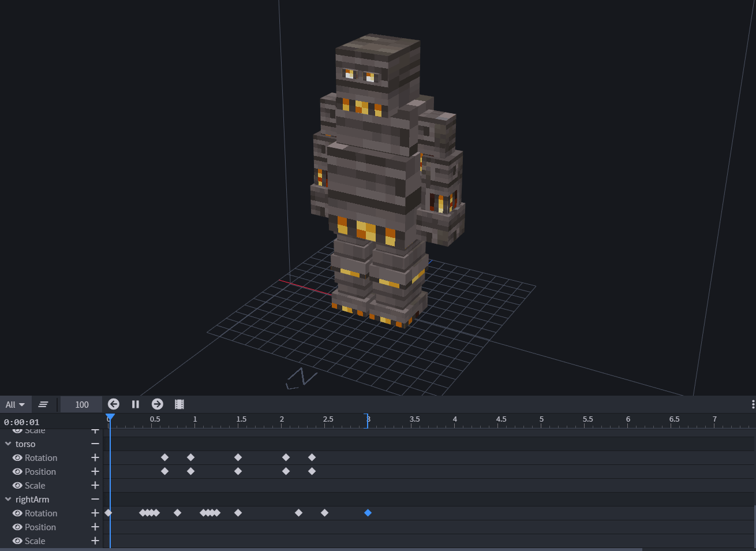The image size is (756, 551).
Task: Click the timeline vertical scrollbar
Action: pos(754,526)
